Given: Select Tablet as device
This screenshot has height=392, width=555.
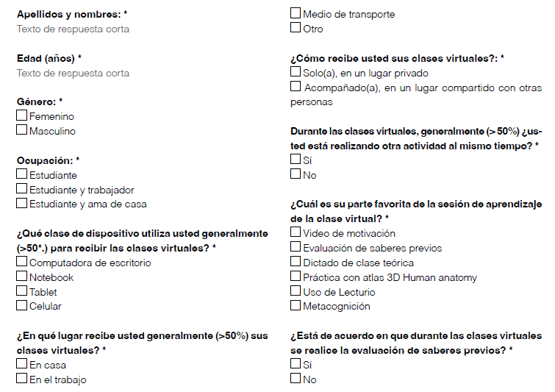Looking at the screenshot, I should (22, 291).
